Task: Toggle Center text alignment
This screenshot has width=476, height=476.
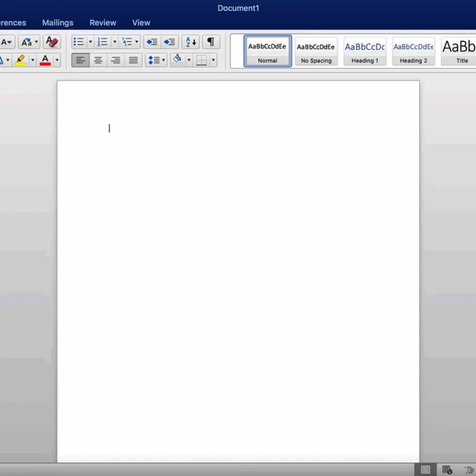Action: click(x=98, y=60)
